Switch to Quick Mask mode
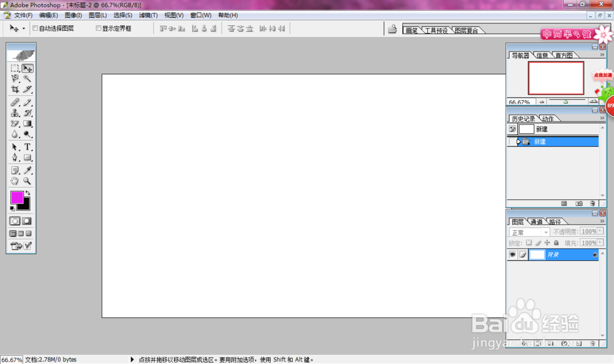Screen dimensions: 614x364 26,221
